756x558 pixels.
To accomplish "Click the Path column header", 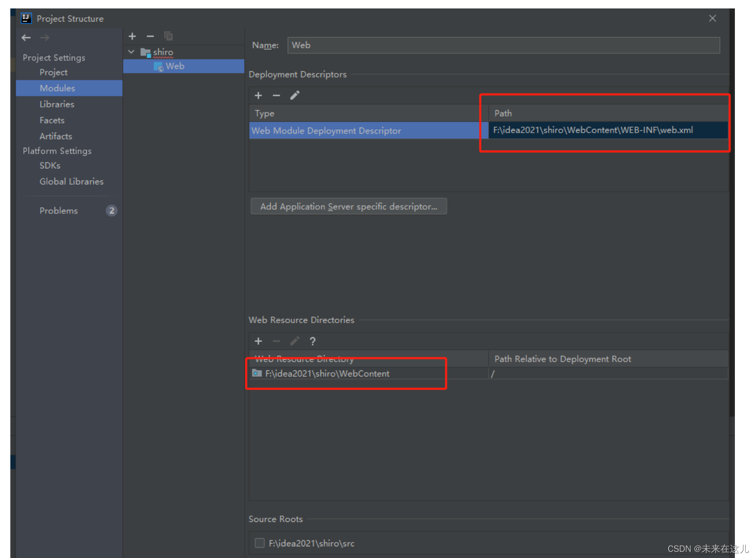I will (608, 113).
